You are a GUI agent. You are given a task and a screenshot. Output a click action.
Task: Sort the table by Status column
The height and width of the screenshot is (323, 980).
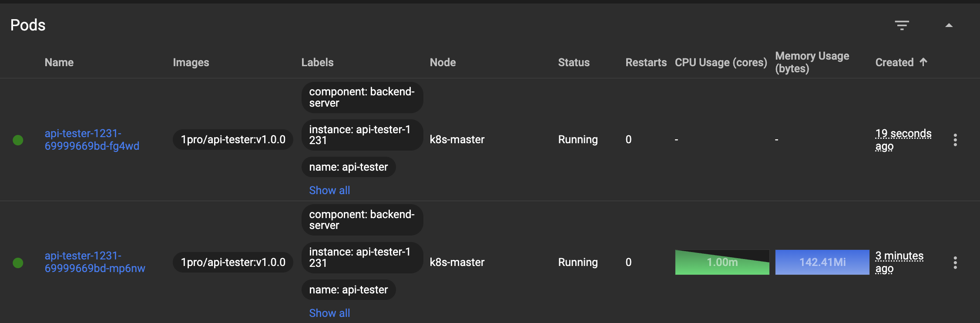point(574,63)
